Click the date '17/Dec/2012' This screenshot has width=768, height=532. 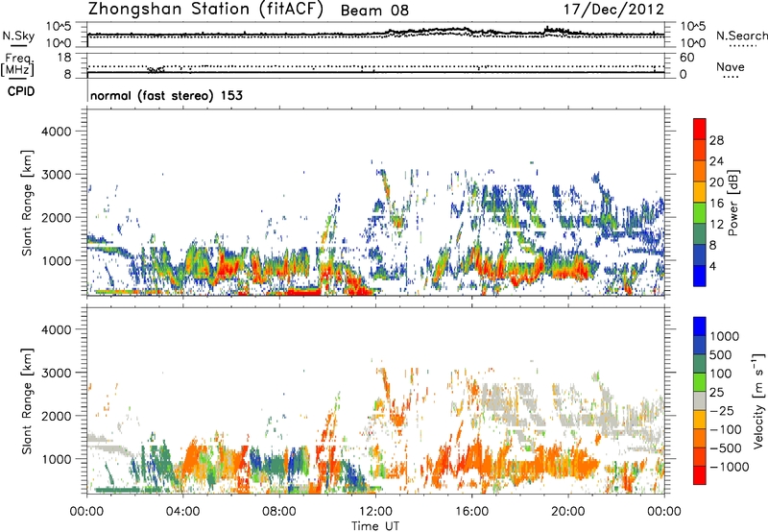(613, 10)
